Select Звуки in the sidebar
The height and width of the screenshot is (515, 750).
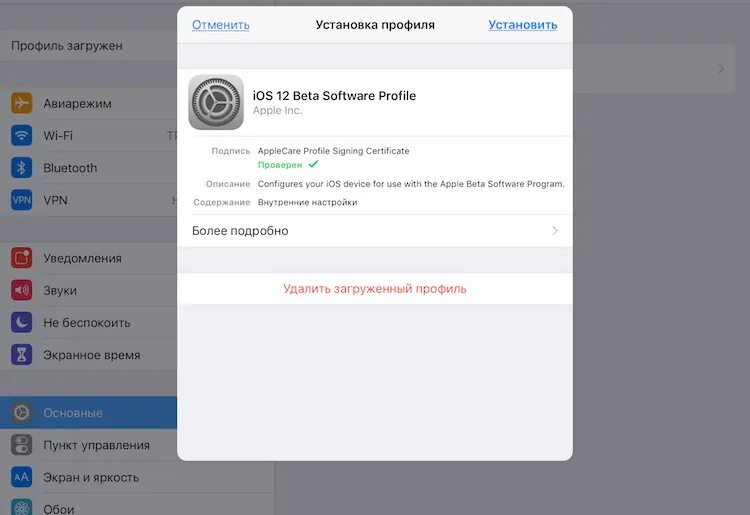(88, 290)
